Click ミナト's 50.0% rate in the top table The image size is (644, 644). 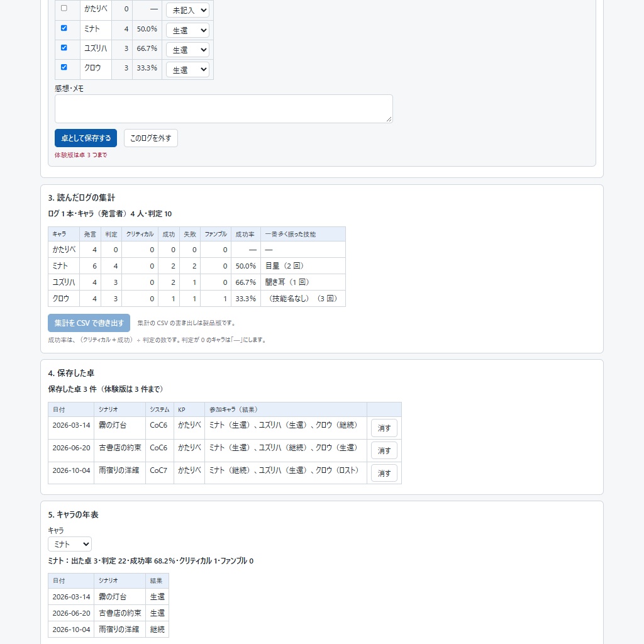[147, 29]
